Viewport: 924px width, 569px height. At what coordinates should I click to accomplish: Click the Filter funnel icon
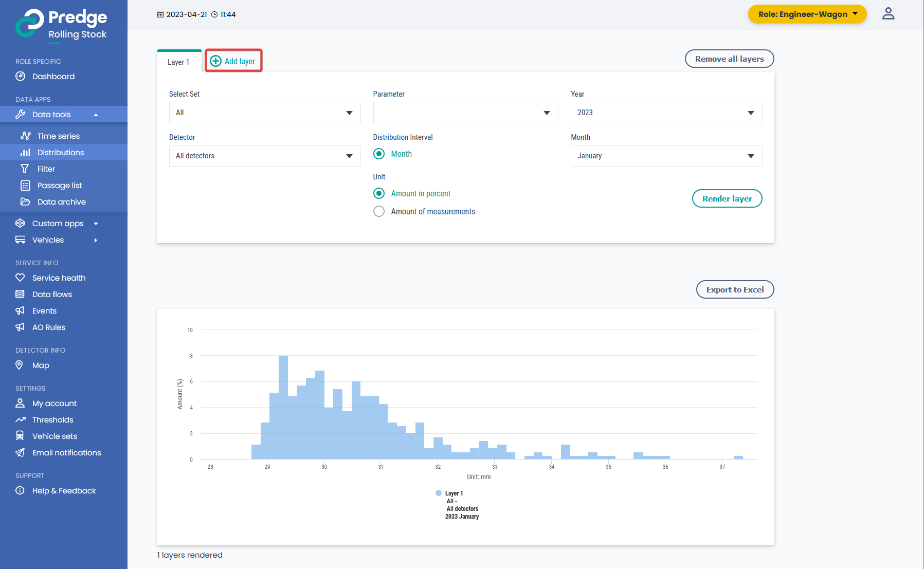point(25,169)
